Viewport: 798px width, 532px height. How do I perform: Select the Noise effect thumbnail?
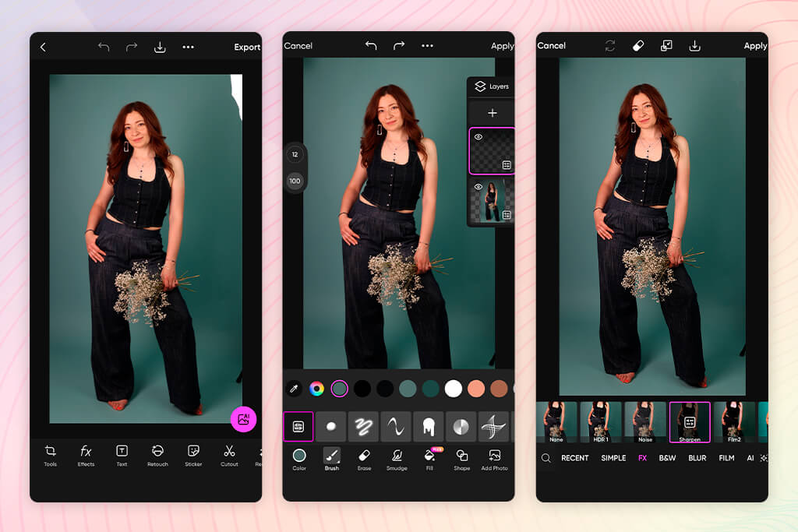[645, 422]
